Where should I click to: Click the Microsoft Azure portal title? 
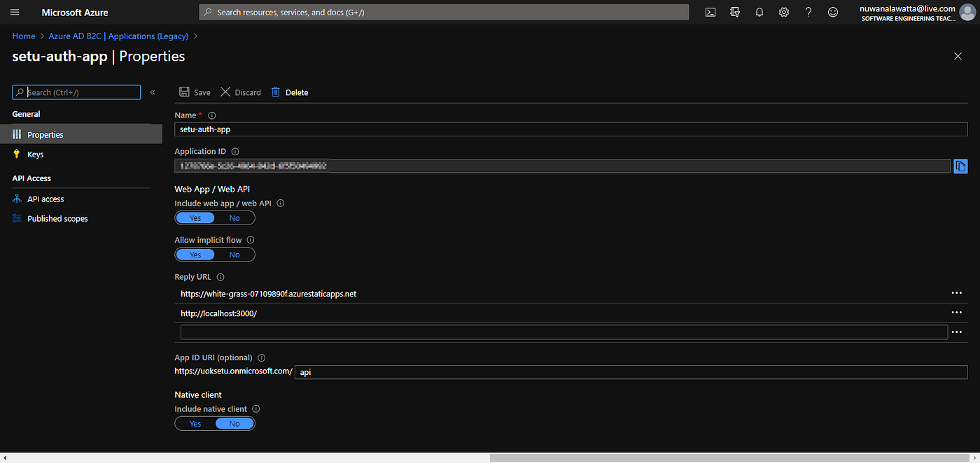(75, 13)
